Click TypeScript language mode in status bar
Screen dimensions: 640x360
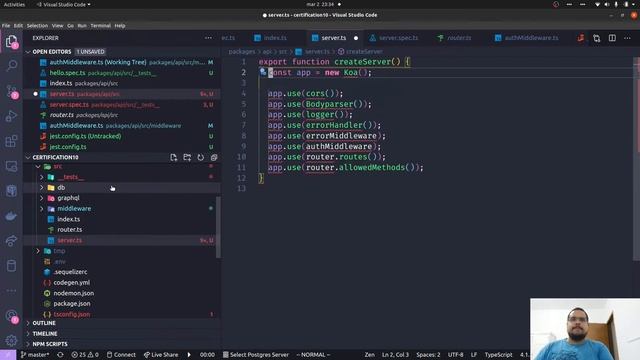coord(498,355)
